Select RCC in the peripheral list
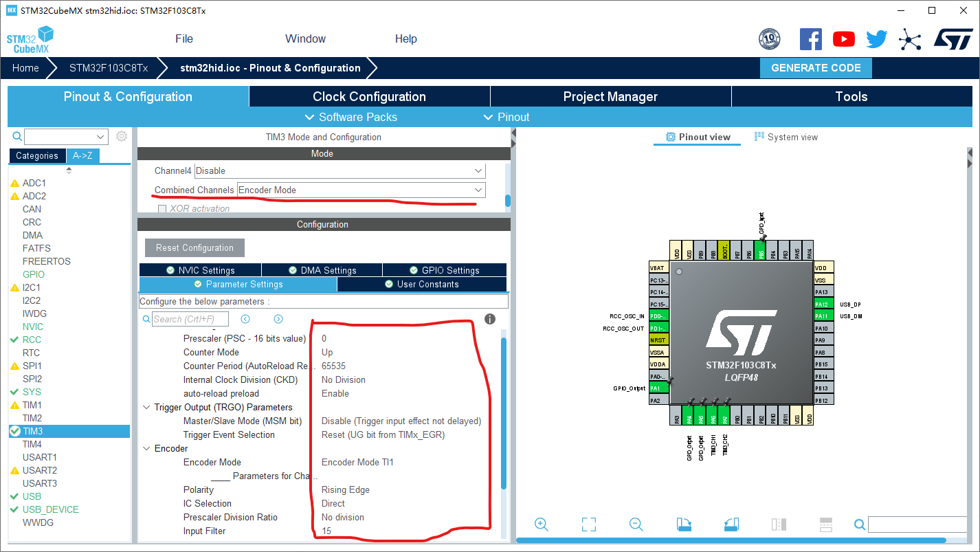 [x=32, y=340]
